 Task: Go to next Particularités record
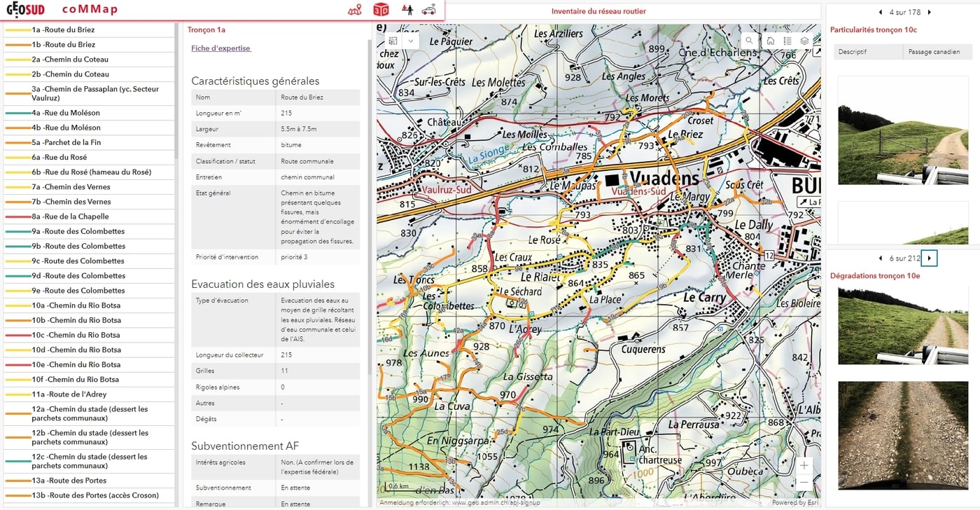click(x=928, y=12)
